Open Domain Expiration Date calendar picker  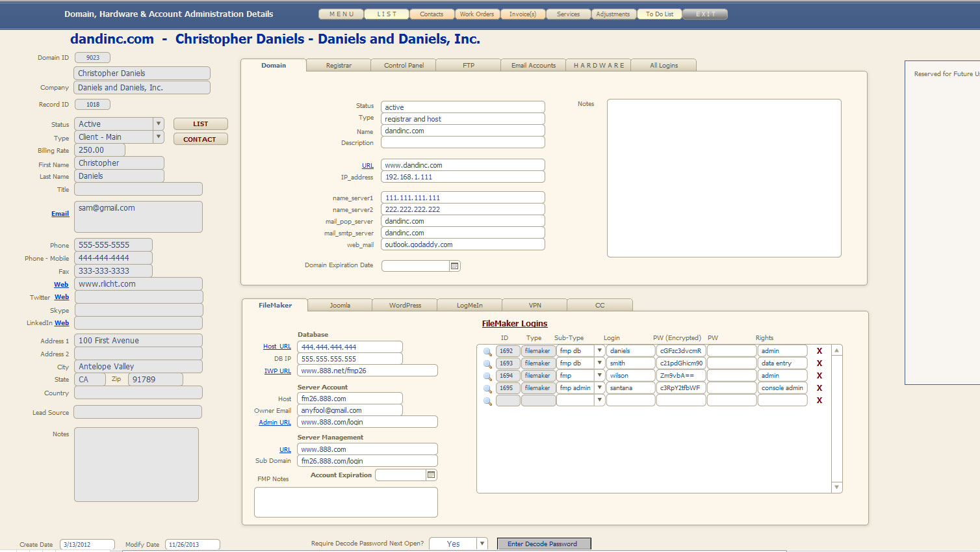[x=455, y=266]
